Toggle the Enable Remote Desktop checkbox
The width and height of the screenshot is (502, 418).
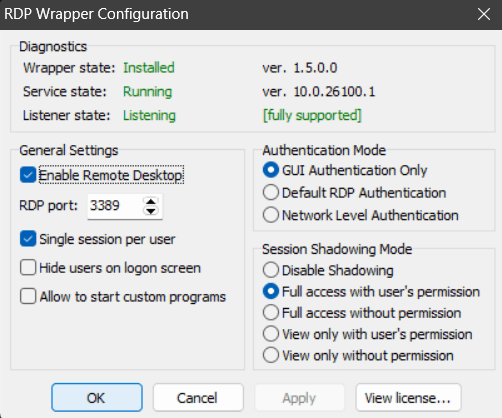pyautogui.click(x=28, y=175)
